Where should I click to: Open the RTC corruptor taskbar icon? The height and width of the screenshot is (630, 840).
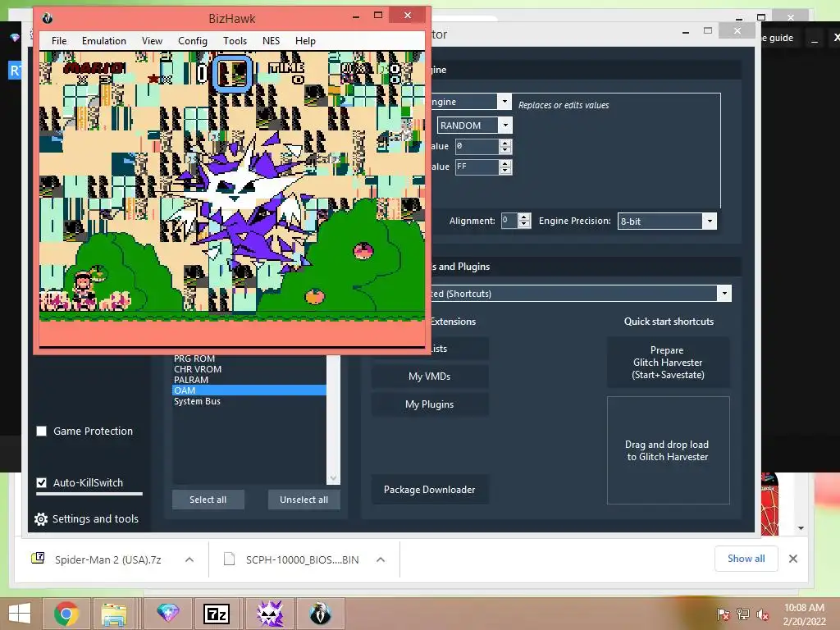270,614
